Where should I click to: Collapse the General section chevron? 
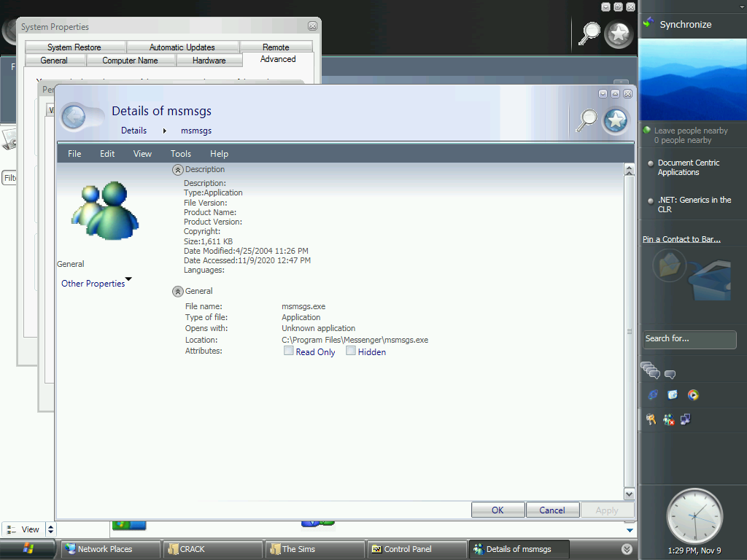[x=177, y=291]
